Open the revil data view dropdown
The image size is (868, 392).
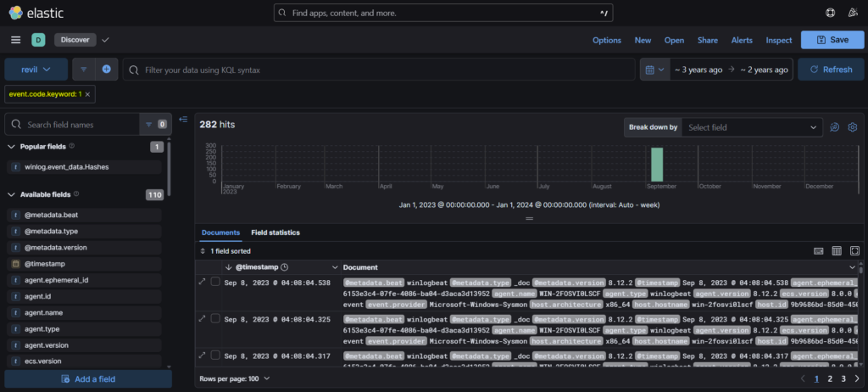point(36,69)
